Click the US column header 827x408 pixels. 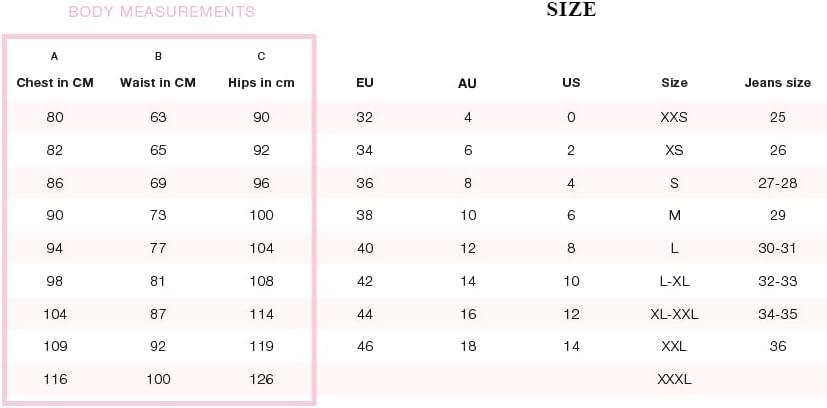[571, 83]
